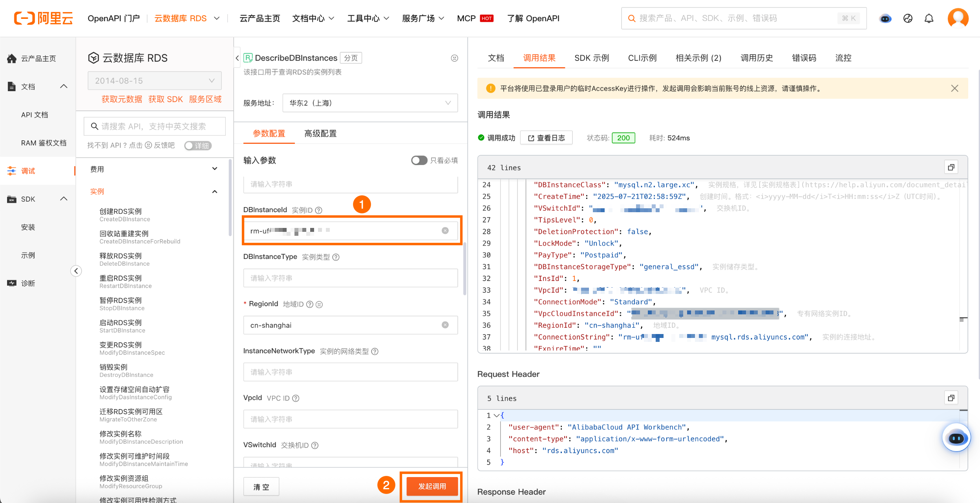Click the home icon beside 云产品主页
Viewport: 980px width, 503px height.
click(x=12, y=59)
